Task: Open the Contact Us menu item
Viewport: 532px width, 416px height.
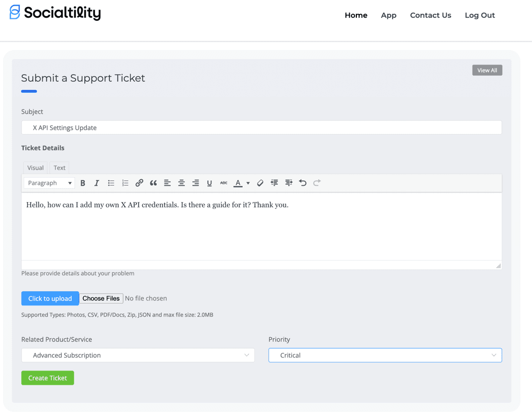Action: click(431, 15)
